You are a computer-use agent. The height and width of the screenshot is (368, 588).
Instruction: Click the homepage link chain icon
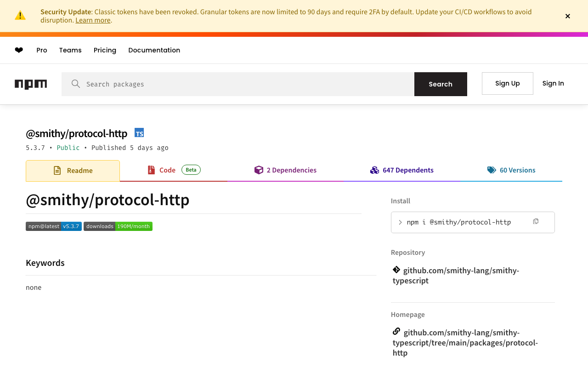tap(396, 332)
